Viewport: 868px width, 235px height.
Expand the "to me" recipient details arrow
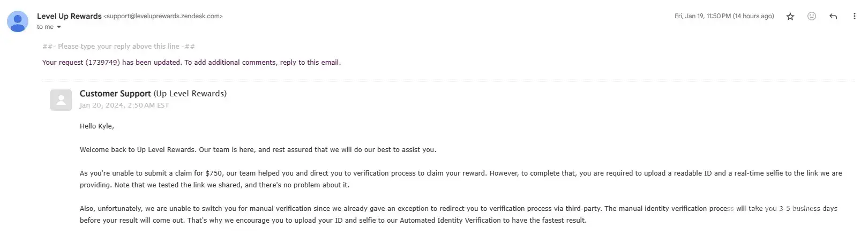[x=59, y=27]
